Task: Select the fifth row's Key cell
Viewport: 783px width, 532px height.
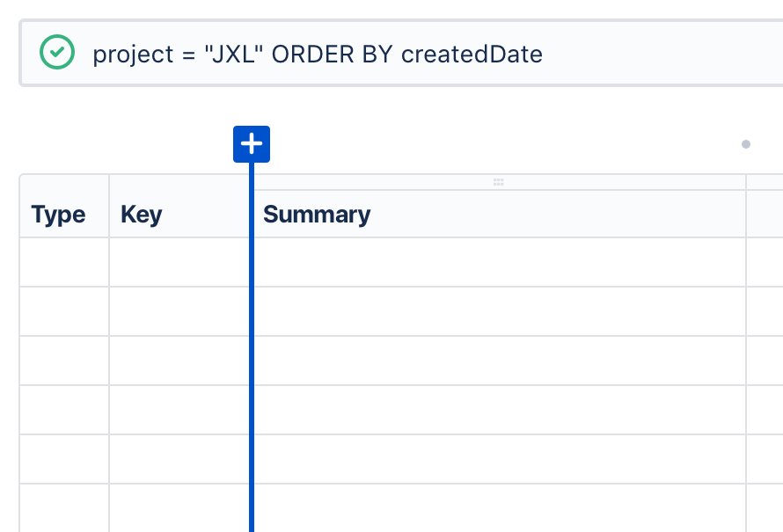Action: click(179, 459)
